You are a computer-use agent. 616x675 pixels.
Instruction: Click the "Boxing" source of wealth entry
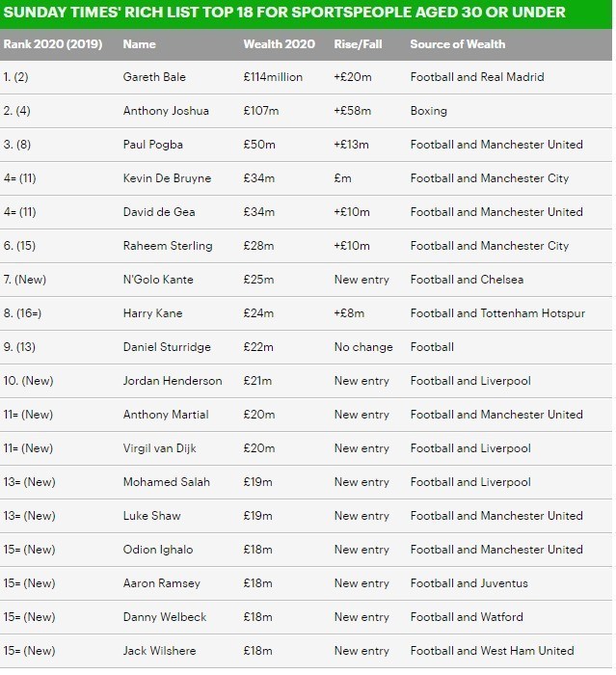click(x=429, y=111)
